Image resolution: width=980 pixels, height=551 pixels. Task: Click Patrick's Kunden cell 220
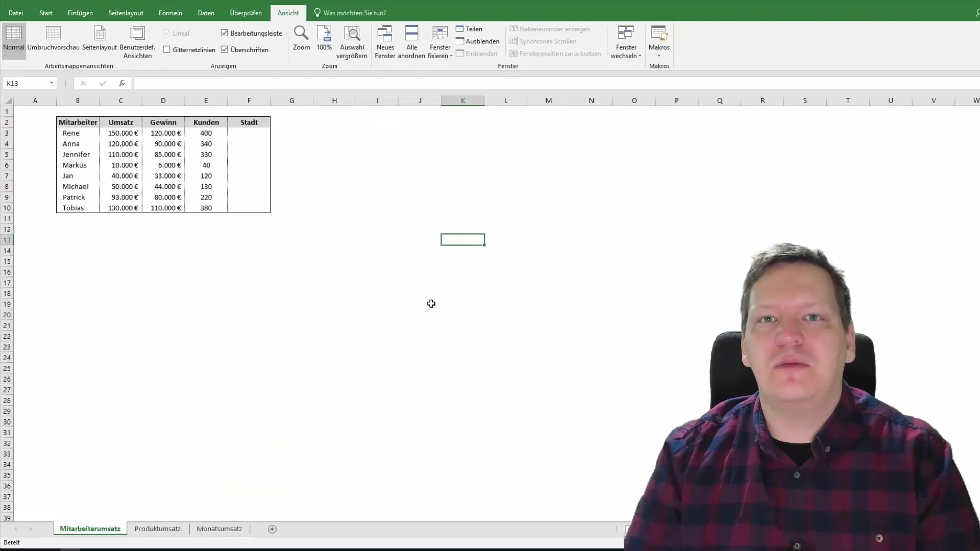206,197
